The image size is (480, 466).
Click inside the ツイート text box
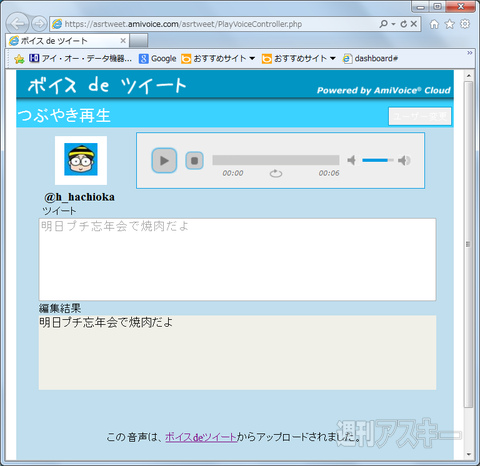pos(237,259)
